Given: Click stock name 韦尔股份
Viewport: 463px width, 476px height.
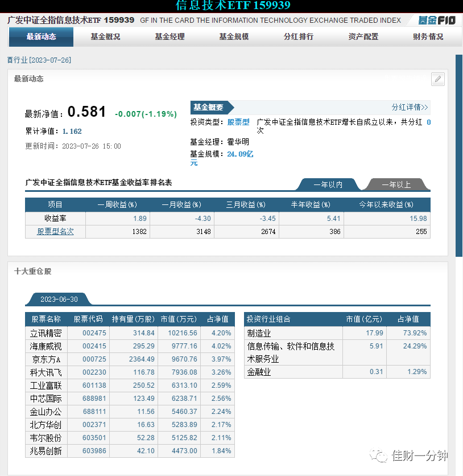Looking at the screenshot, I should pos(46,438).
